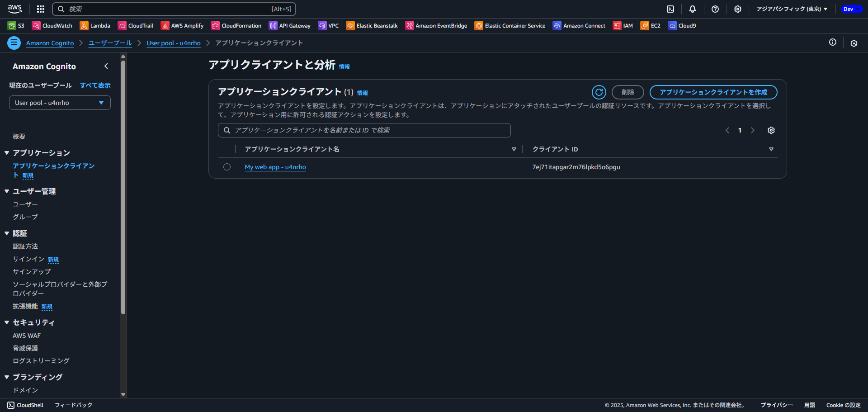Open CloudShell in the footer

[x=26, y=405]
